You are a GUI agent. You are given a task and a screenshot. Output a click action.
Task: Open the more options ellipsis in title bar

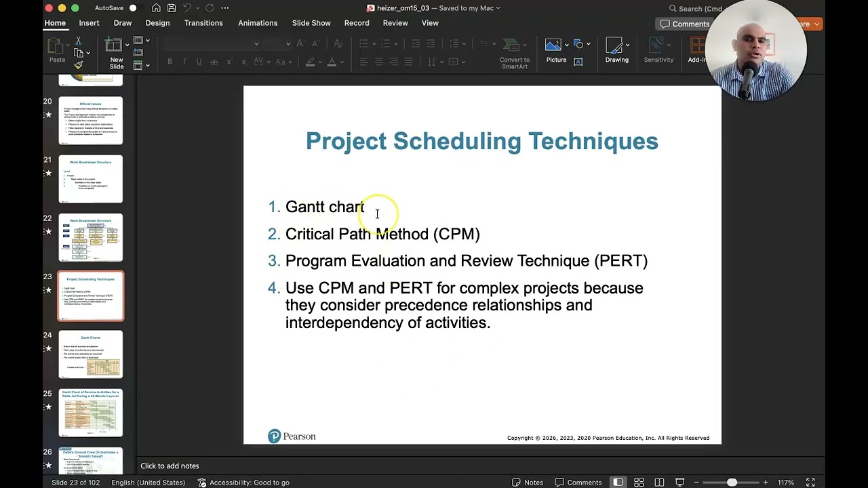point(225,8)
